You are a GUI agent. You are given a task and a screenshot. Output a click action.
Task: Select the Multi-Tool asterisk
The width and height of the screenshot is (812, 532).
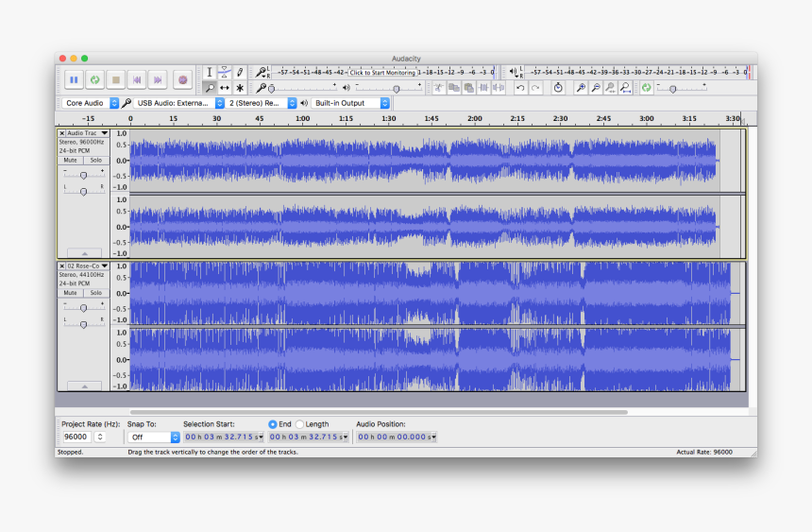point(239,88)
